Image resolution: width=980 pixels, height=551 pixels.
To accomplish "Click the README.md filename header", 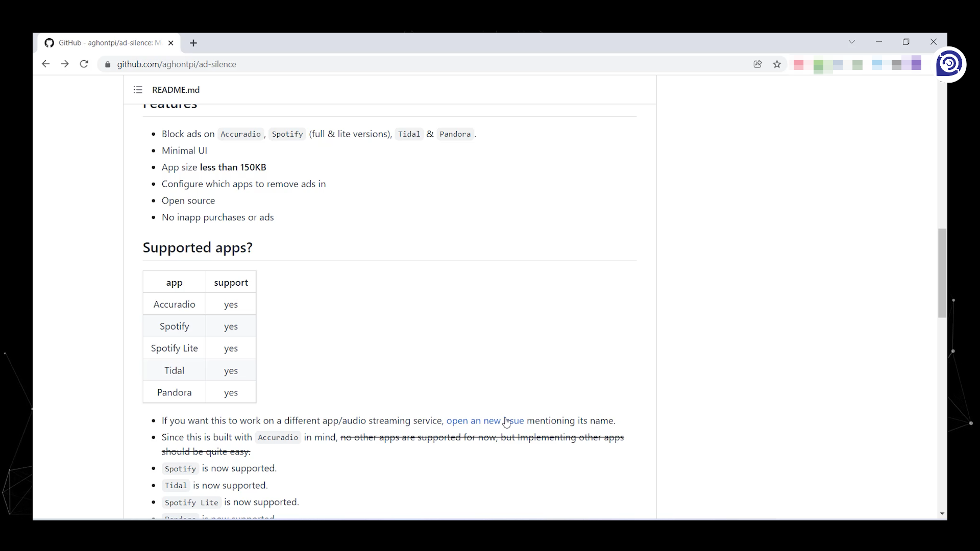I will [x=176, y=90].
